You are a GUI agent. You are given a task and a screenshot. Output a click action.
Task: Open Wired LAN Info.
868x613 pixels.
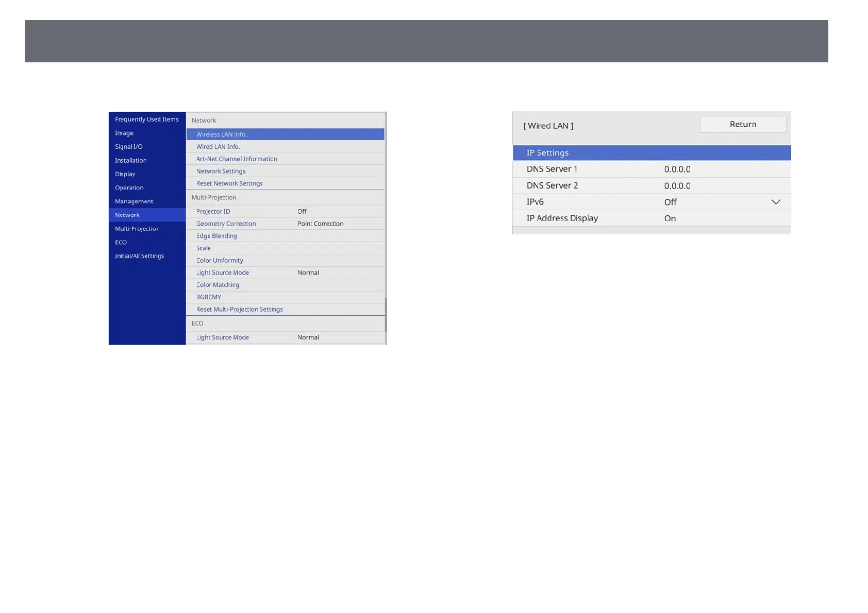(285, 146)
